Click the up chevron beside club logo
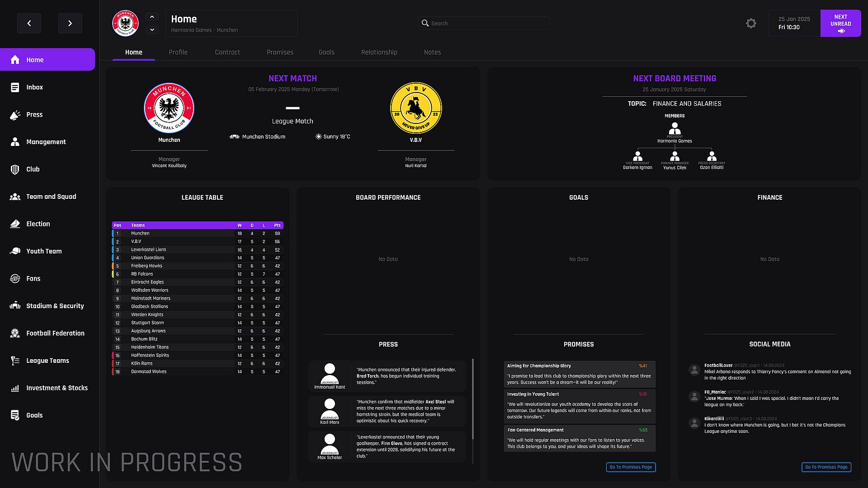This screenshot has height=488, width=868. (x=152, y=17)
